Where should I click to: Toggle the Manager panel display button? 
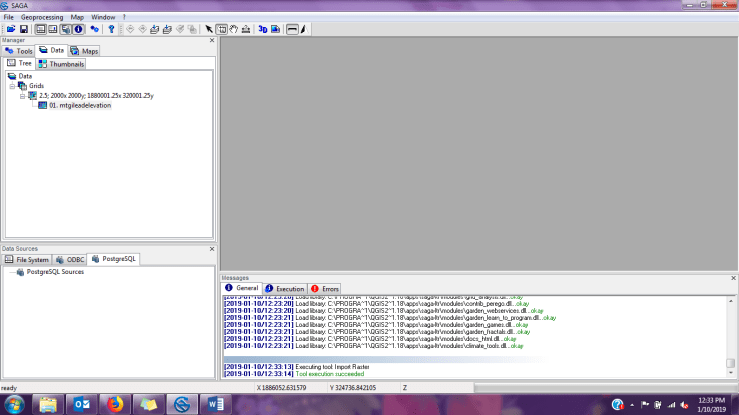40,29
